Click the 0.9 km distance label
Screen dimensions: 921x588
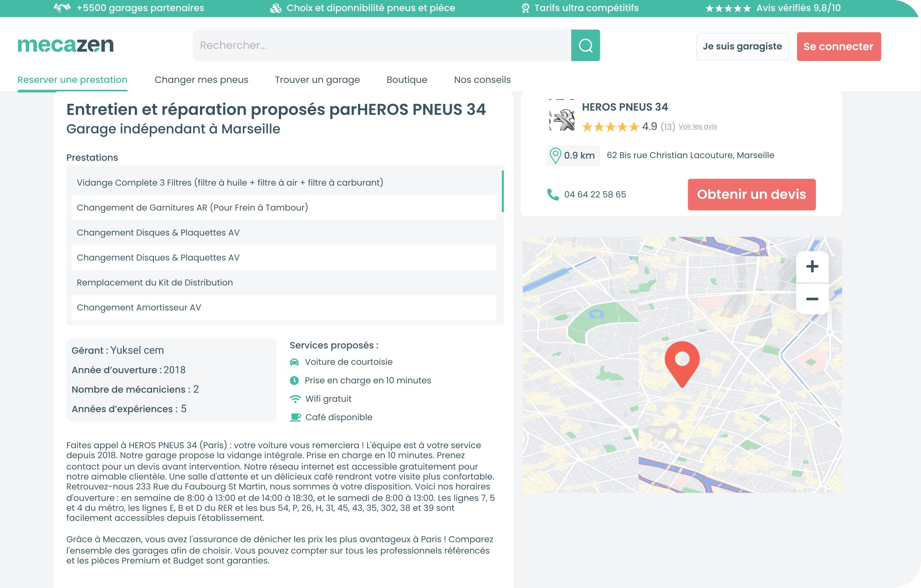(x=579, y=155)
